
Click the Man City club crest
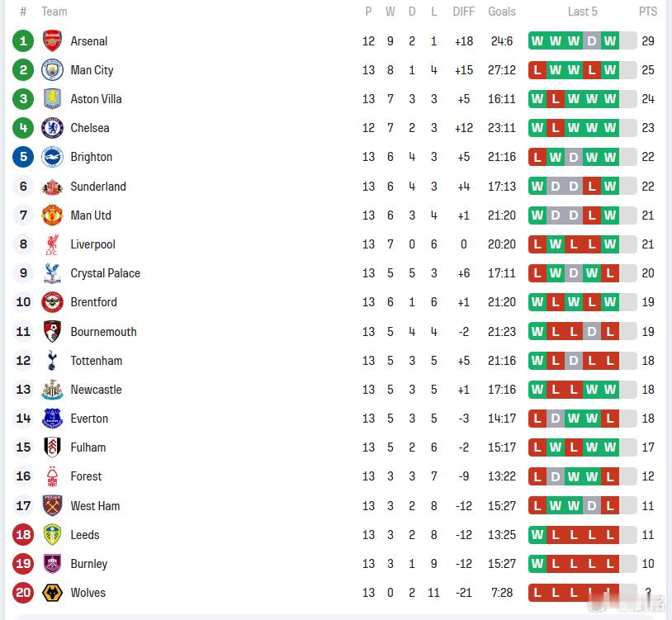click(x=52, y=70)
